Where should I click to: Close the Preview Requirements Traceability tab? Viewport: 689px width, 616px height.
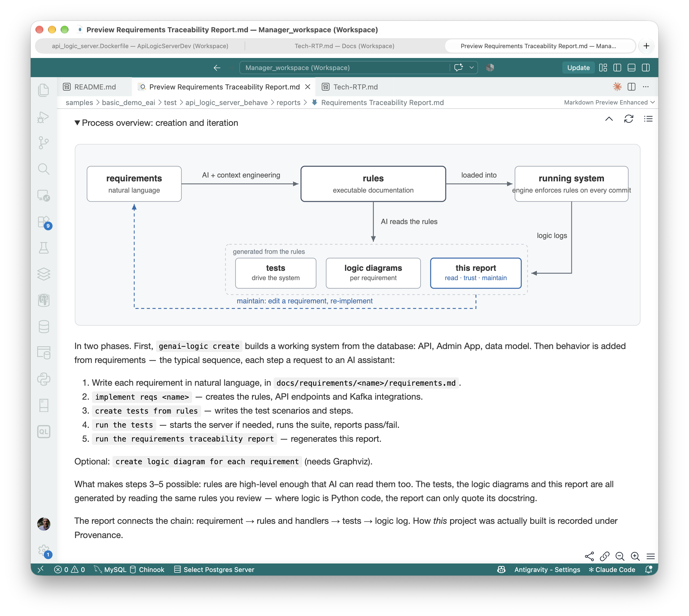pos(308,87)
